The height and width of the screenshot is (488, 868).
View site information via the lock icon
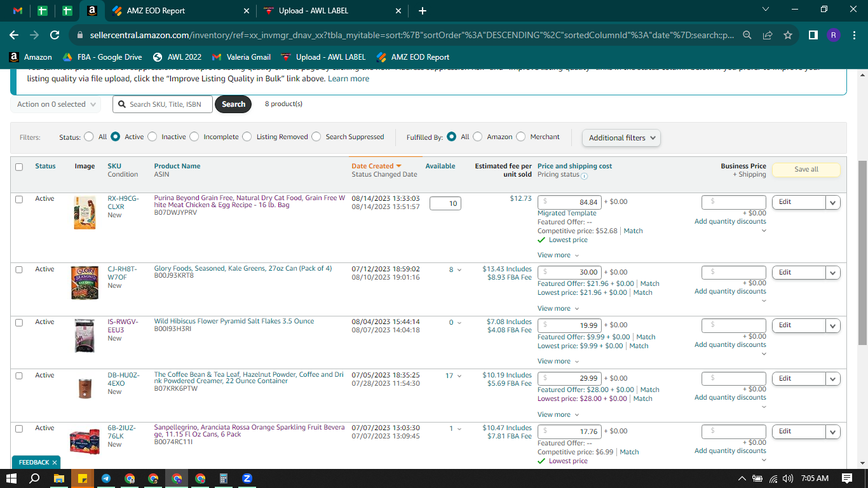tap(81, 36)
